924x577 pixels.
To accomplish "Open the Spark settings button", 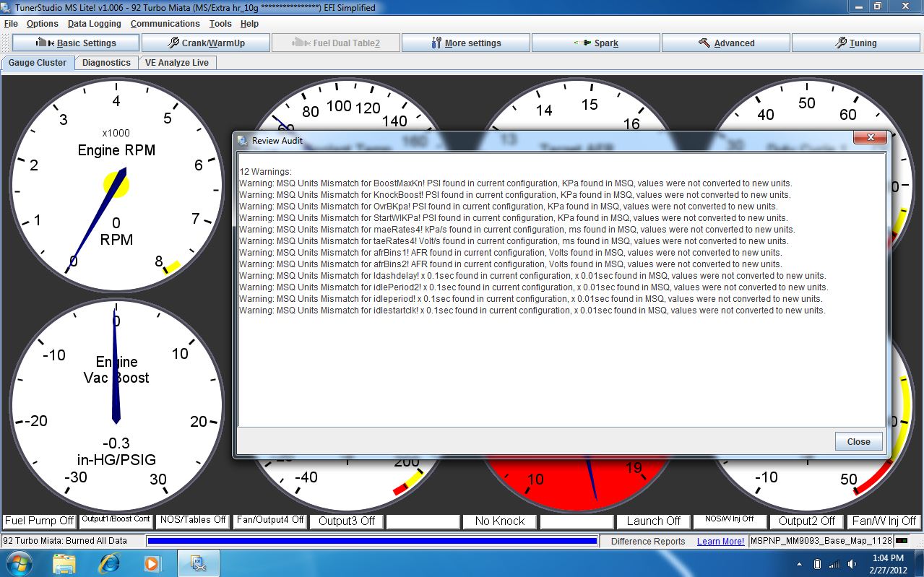I will pos(596,43).
